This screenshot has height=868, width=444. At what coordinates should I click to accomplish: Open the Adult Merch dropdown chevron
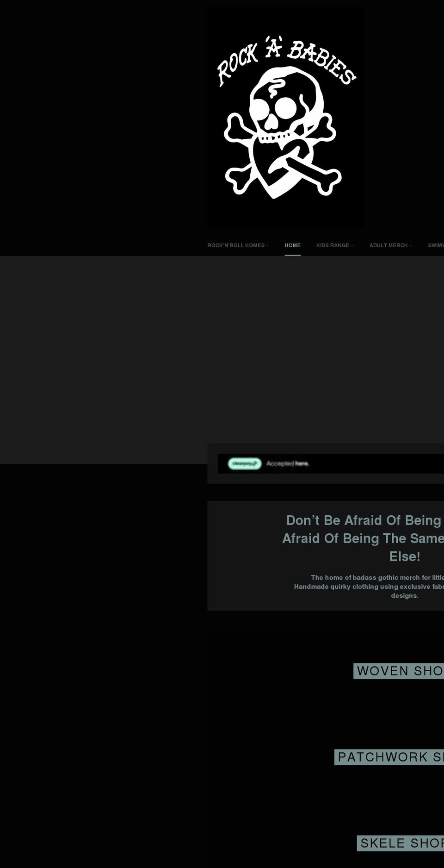click(411, 246)
